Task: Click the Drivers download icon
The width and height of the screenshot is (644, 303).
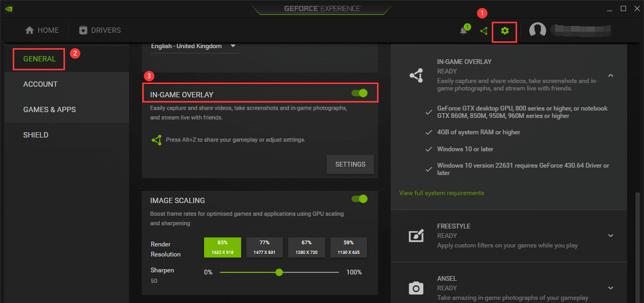Action: click(x=83, y=30)
